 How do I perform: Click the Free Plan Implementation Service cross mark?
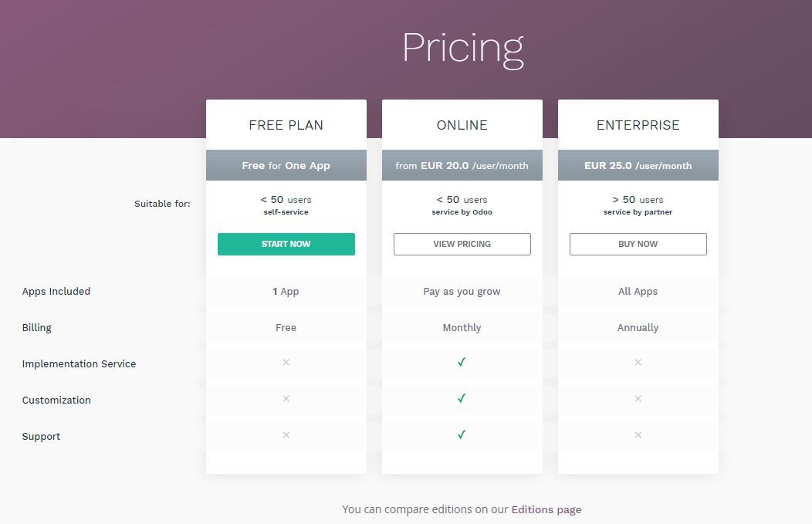point(286,362)
